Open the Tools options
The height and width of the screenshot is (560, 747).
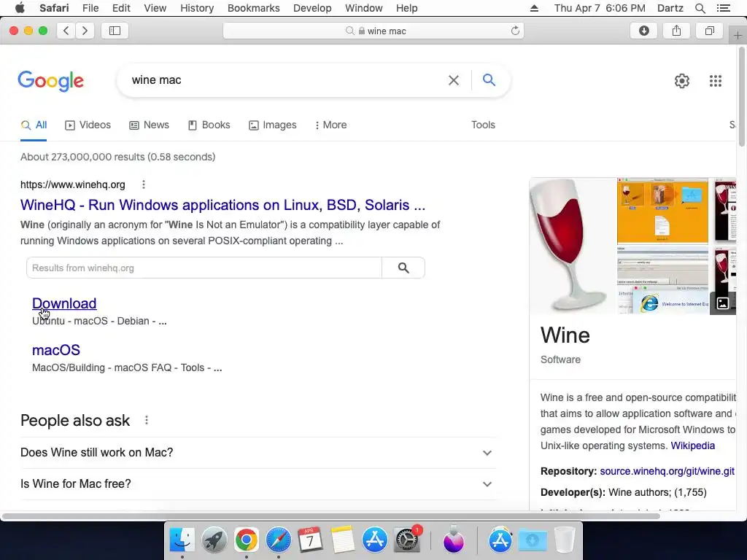(x=483, y=125)
